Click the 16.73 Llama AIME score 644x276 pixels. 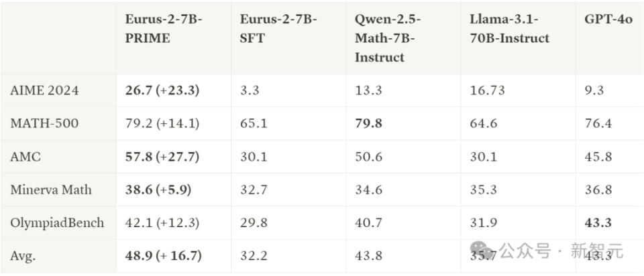[x=488, y=90]
